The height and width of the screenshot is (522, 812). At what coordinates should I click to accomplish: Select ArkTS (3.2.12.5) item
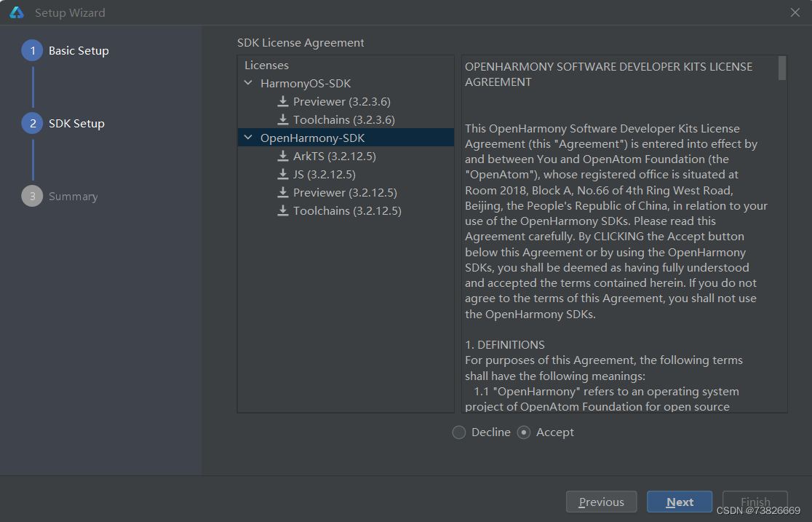[335, 156]
